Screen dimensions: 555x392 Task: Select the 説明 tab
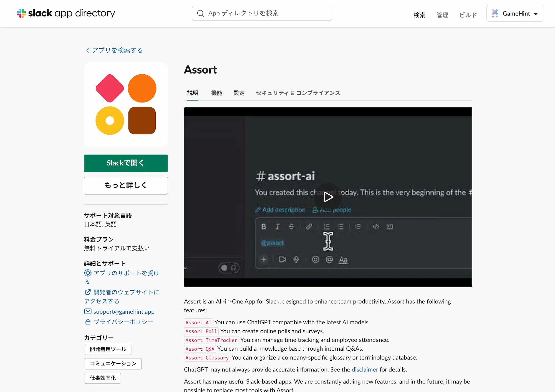193,93
